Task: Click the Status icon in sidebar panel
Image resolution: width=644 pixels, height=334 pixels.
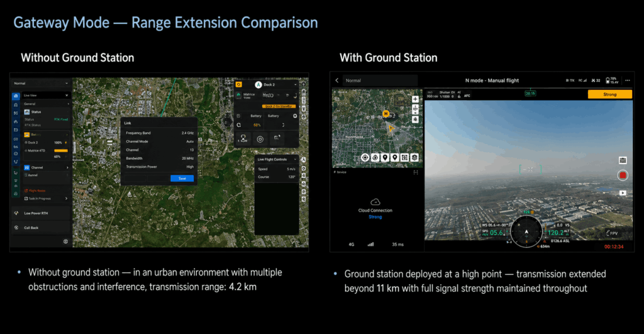Action: coord(26,112)
